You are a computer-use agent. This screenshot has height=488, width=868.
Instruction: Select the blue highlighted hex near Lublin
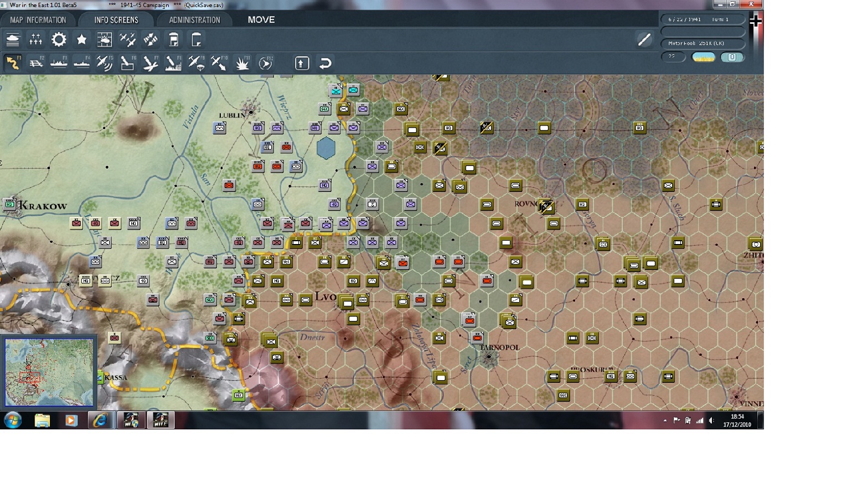[x=326, y=148]
